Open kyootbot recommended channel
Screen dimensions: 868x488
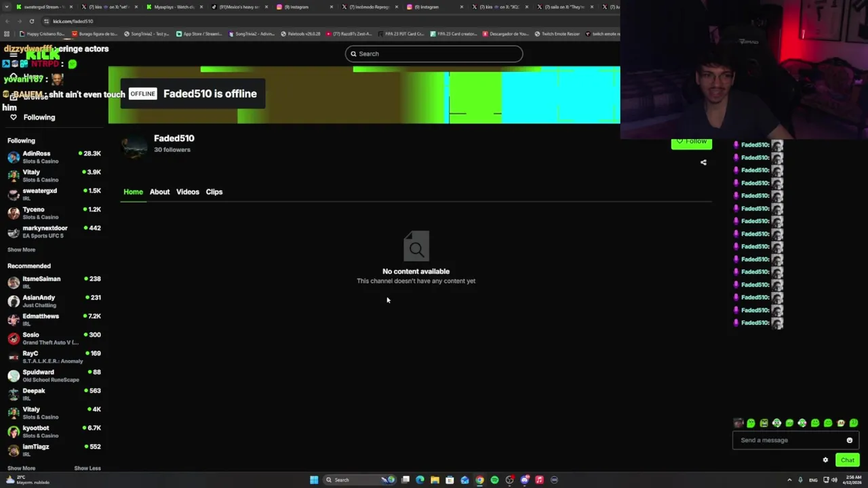(54, 432)
